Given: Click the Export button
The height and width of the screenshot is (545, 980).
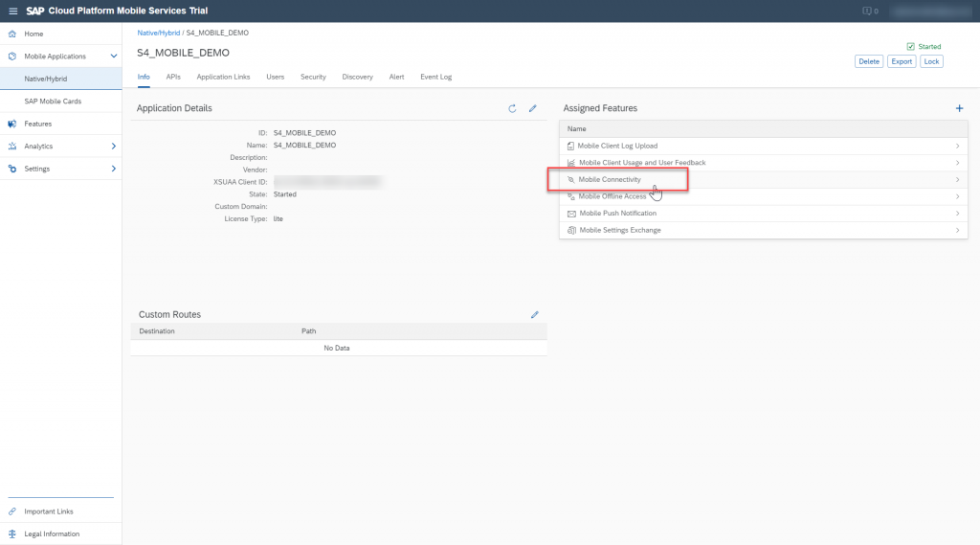Looking at the screenshot, I should (902, 61).
